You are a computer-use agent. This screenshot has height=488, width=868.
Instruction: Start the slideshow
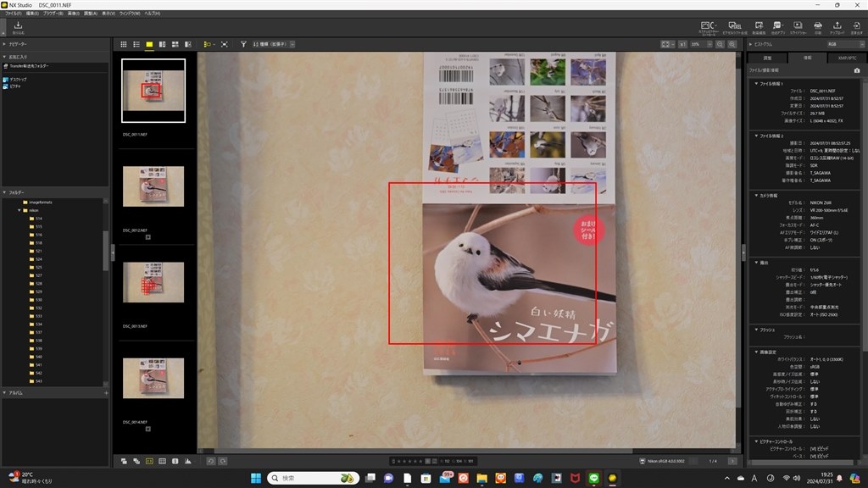(x=798, y=28)
